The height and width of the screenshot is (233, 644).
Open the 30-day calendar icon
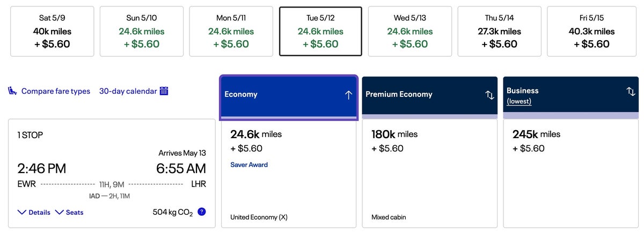164,91
